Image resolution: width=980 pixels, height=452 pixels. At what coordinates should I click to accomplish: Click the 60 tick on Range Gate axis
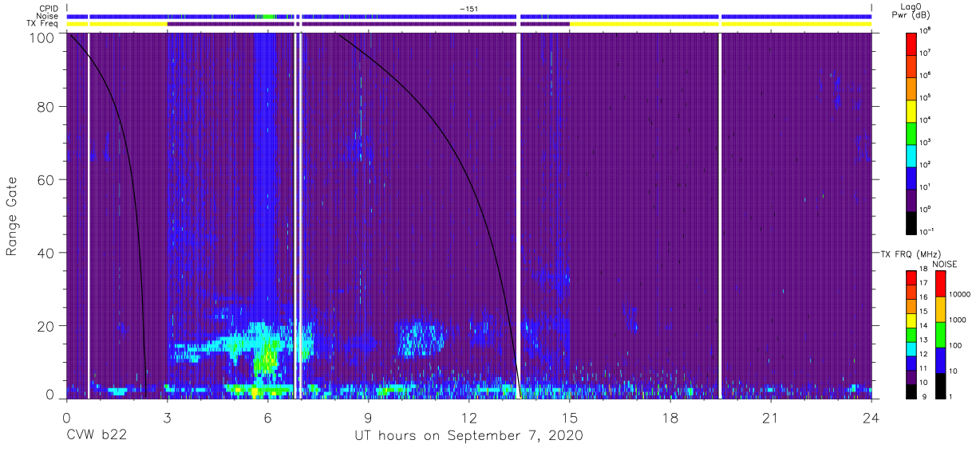45,179
